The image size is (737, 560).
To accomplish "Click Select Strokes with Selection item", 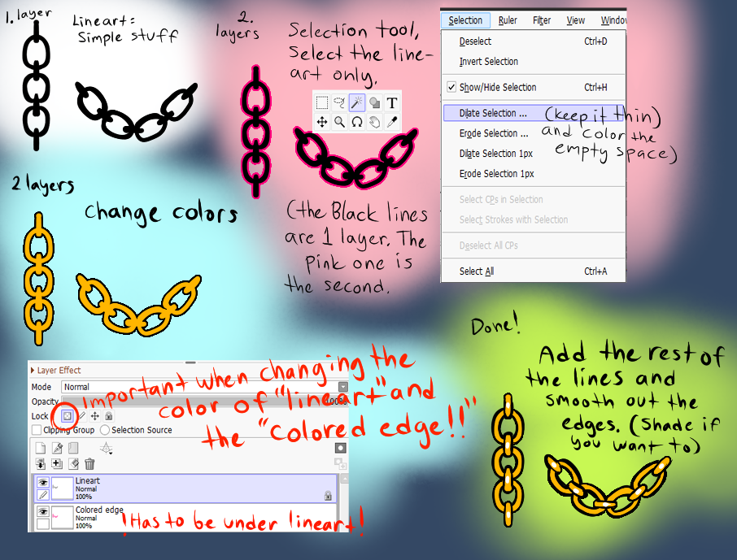I will click(x=534, y=220).
